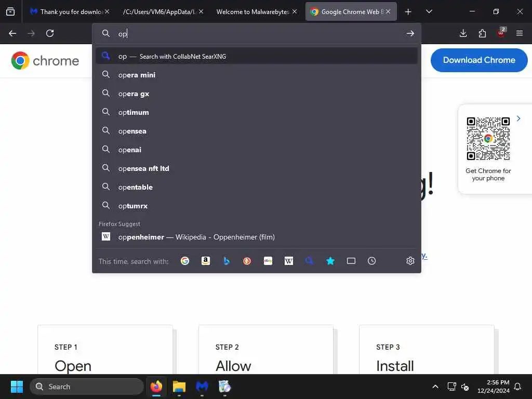The height and width of the screenshot is (399, 532).
Task: Close the Google Chrome Web Browser tab
Action: [x=388, y=11]
